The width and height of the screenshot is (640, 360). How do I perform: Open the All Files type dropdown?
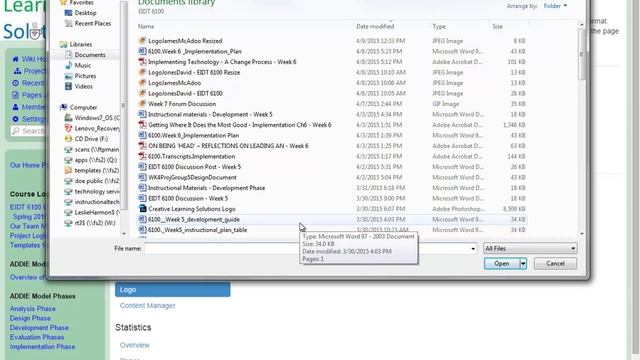click(530, 248)
